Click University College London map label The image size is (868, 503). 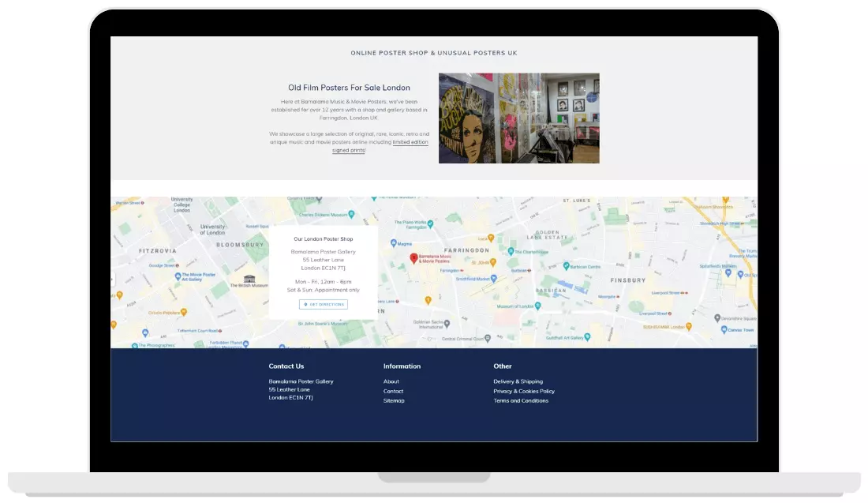[x=181, y=205]
